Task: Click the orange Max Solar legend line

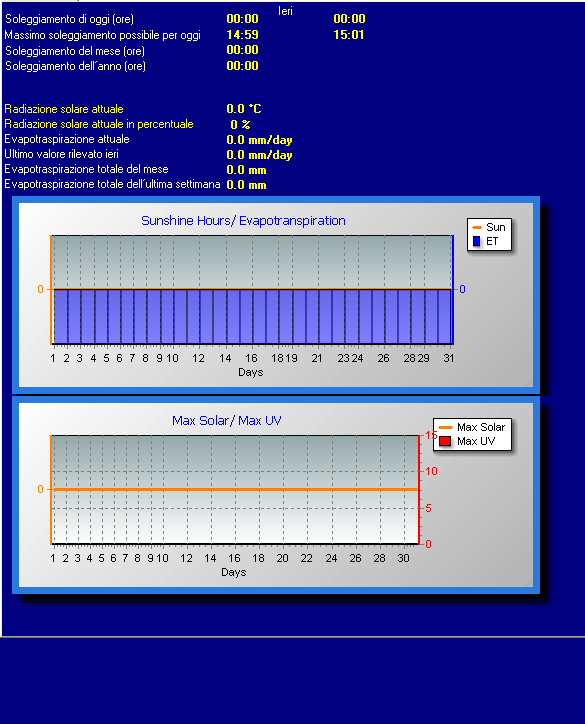Action: click(445, 428)
